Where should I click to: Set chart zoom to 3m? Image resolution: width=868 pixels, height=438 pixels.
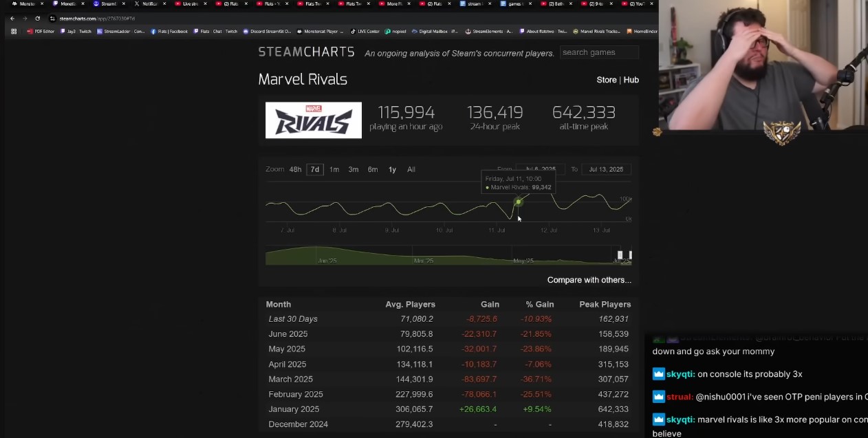click(353, 169)
